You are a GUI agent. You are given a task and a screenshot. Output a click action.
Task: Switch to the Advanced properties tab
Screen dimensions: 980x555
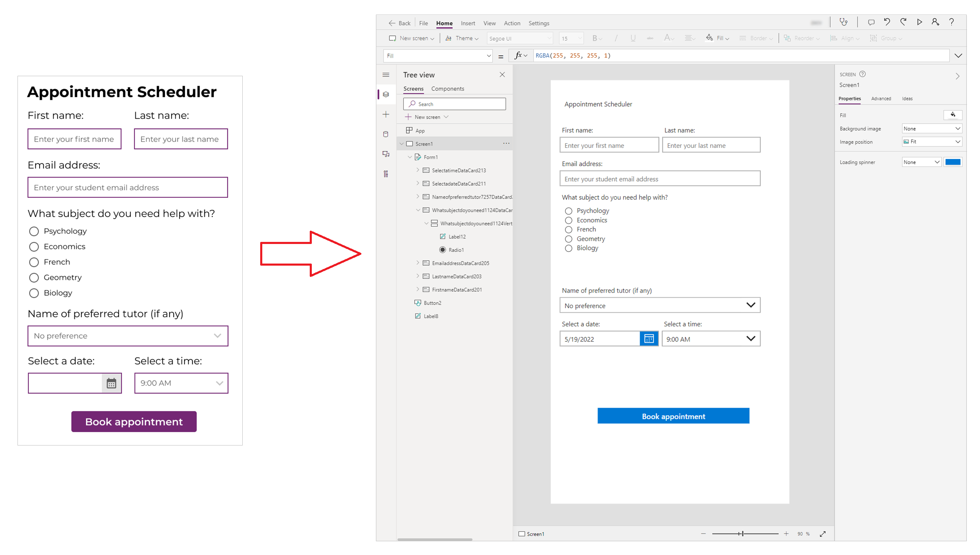point(881,98)
